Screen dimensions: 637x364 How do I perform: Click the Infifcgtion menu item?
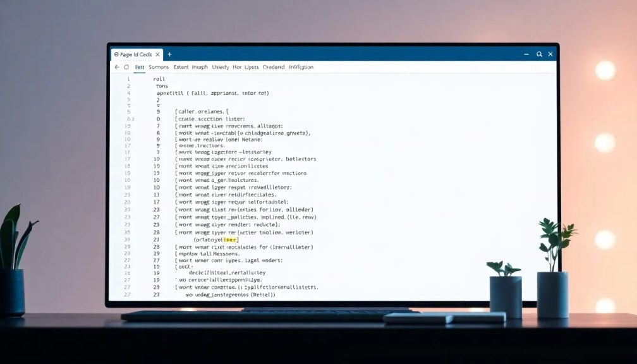(x=301, y=67)
